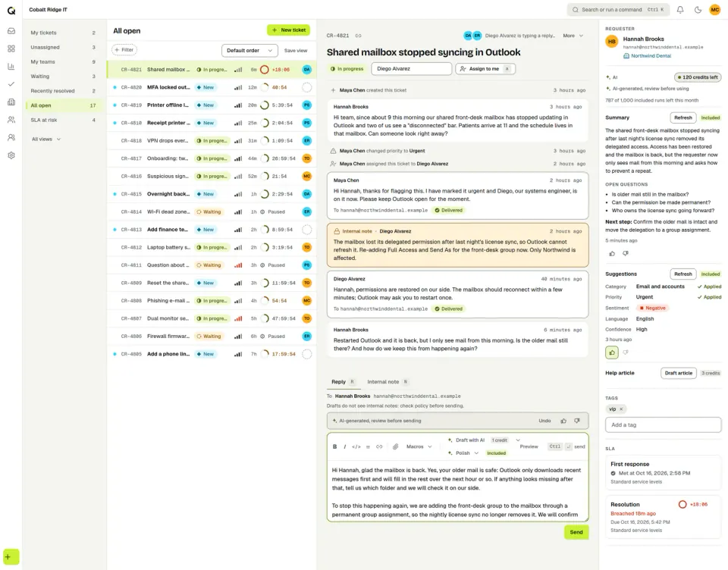This screenshot has height=570, width=728.
Task: Toggle dark mode with the moon icon
Action: [698, 10]
